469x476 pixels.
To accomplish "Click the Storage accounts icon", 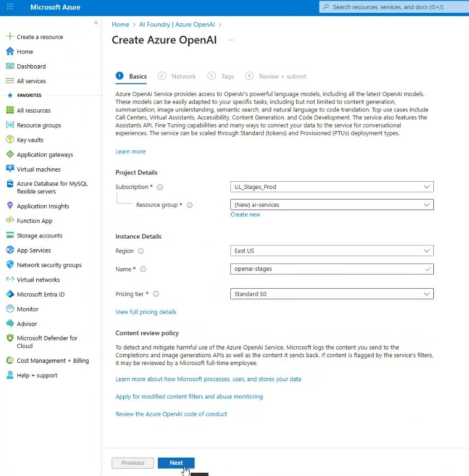I will coord(10,236).
